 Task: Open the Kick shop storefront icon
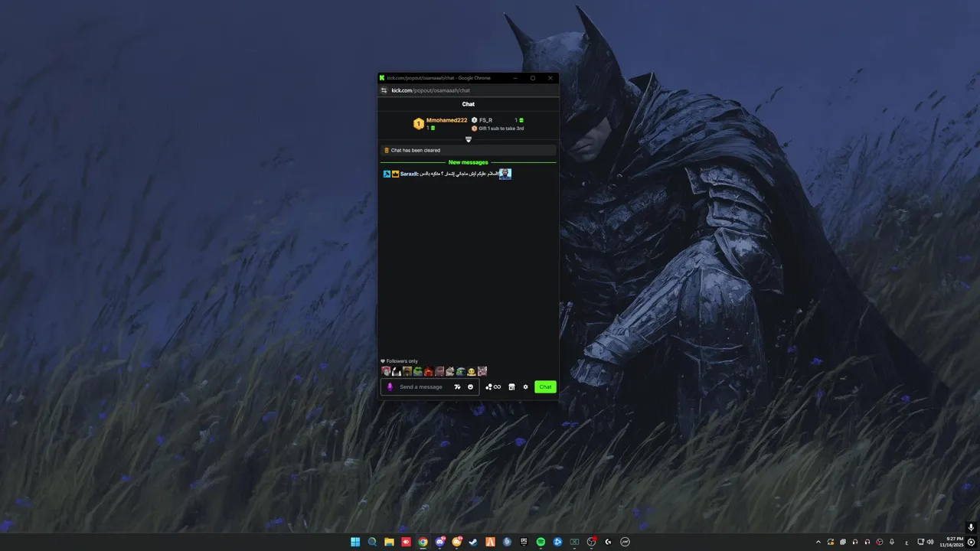pos(511,386)
